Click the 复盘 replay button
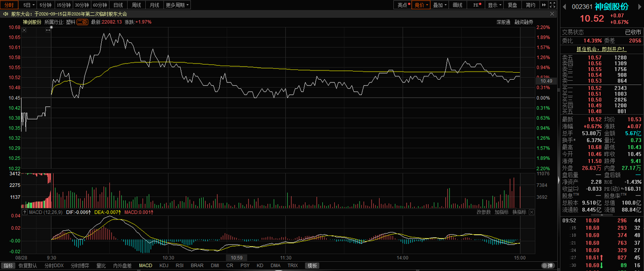The image size is (644, 271). pos(512,5)
